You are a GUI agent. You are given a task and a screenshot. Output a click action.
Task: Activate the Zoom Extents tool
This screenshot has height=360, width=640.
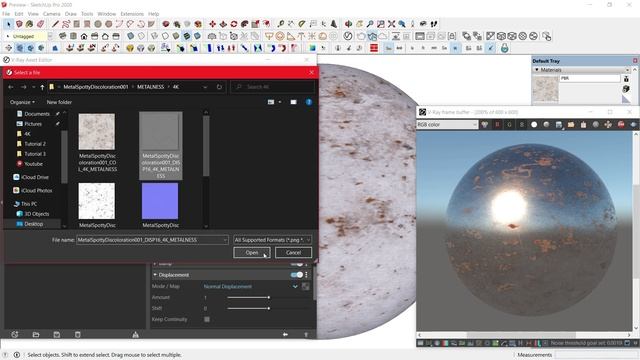point(391,24)
